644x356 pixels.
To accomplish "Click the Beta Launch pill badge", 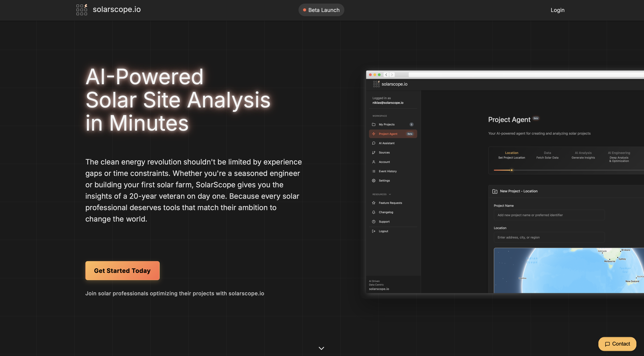I will [321, 10].
